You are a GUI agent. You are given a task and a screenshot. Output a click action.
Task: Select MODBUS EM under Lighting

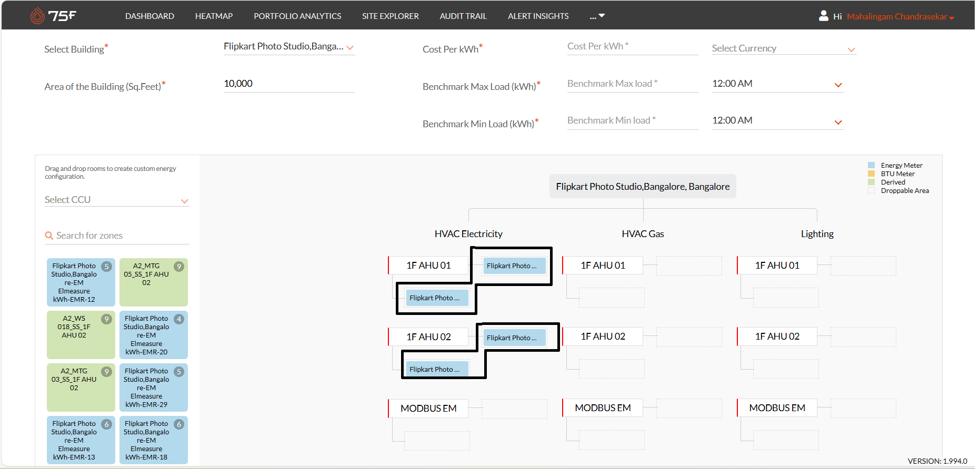pos(777,408)
